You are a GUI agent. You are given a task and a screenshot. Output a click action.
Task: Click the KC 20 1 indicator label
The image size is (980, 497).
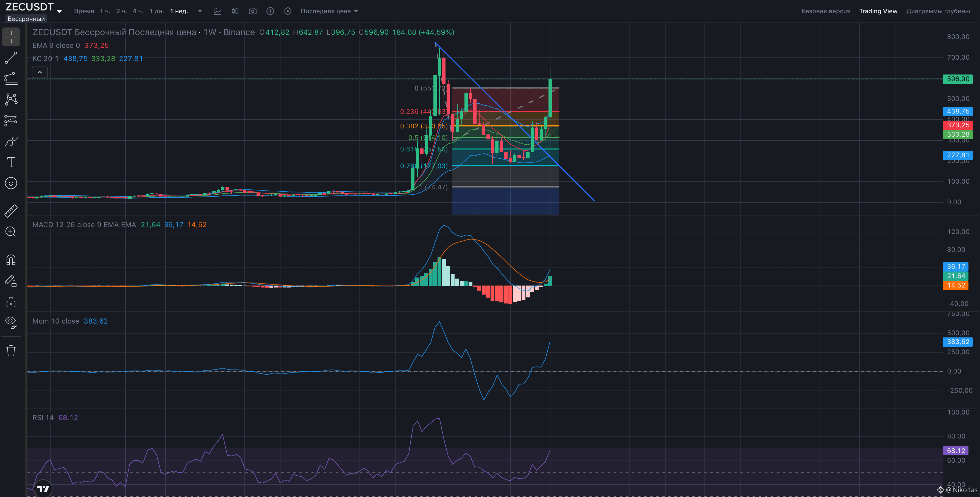click(45, 59)
